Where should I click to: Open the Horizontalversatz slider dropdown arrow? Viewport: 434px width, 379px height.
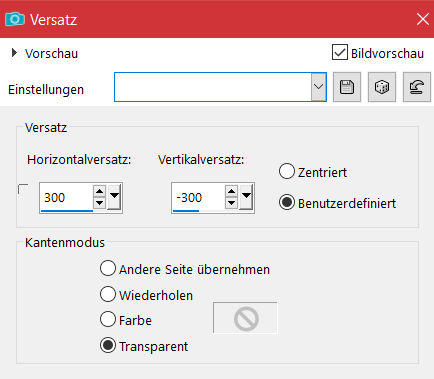coord(114,196)
